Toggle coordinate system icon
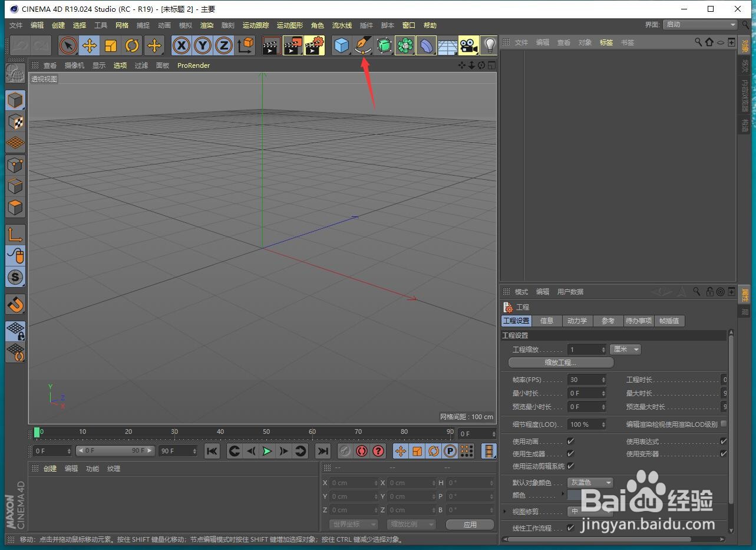The width and height of the screenshot is (756, 550). click(245, 45)
